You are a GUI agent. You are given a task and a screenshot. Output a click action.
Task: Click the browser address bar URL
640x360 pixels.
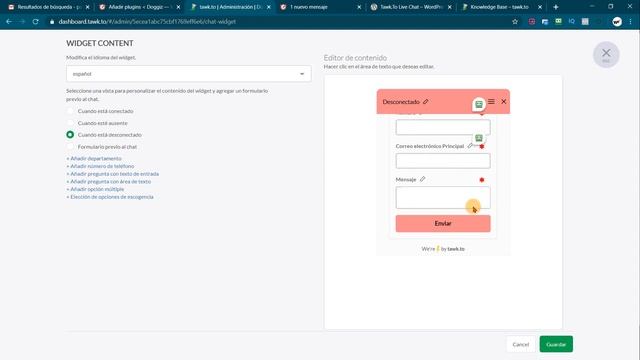pyautogui.click(x=147, y=22)
